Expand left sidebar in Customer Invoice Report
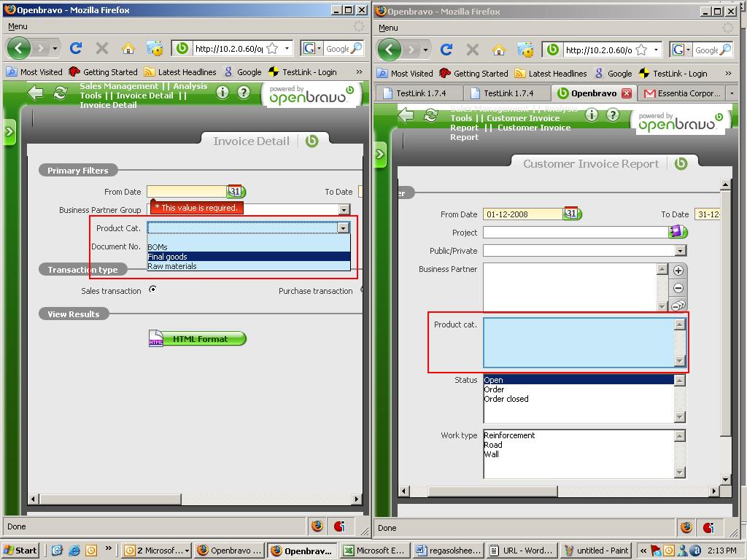 pos(380,154)
